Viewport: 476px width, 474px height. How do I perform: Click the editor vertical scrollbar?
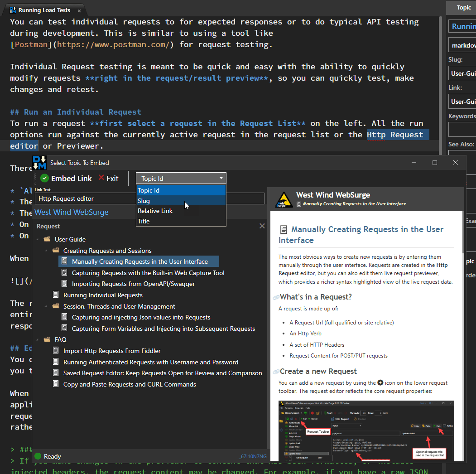[441, 85]
